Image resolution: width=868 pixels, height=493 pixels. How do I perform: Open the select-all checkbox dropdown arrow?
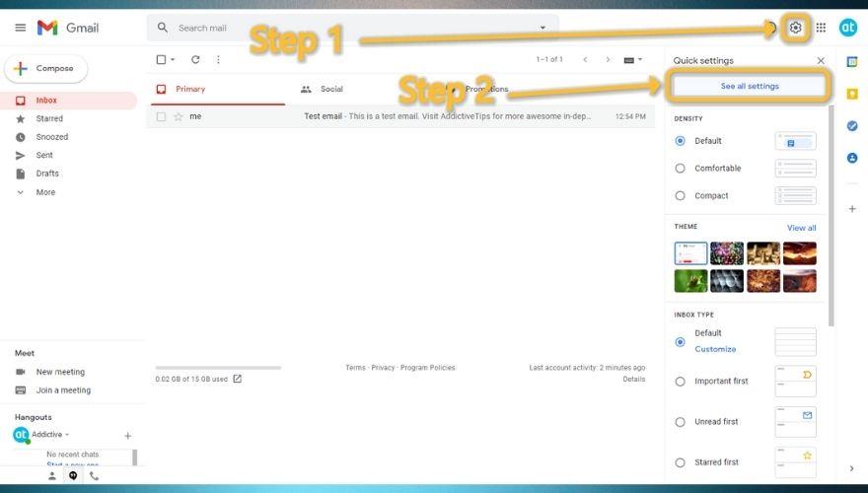coord(174,60)
